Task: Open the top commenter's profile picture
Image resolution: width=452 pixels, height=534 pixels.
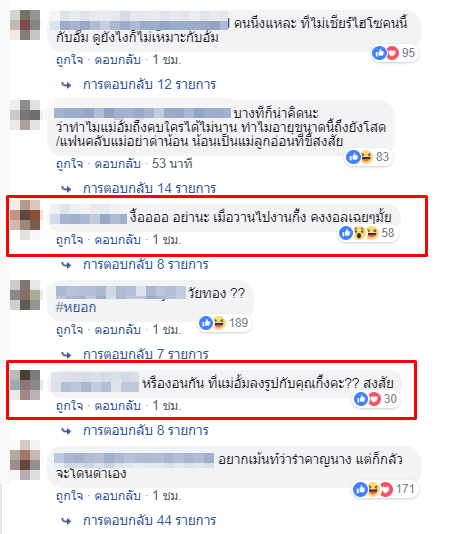Action: coord(25,25)
